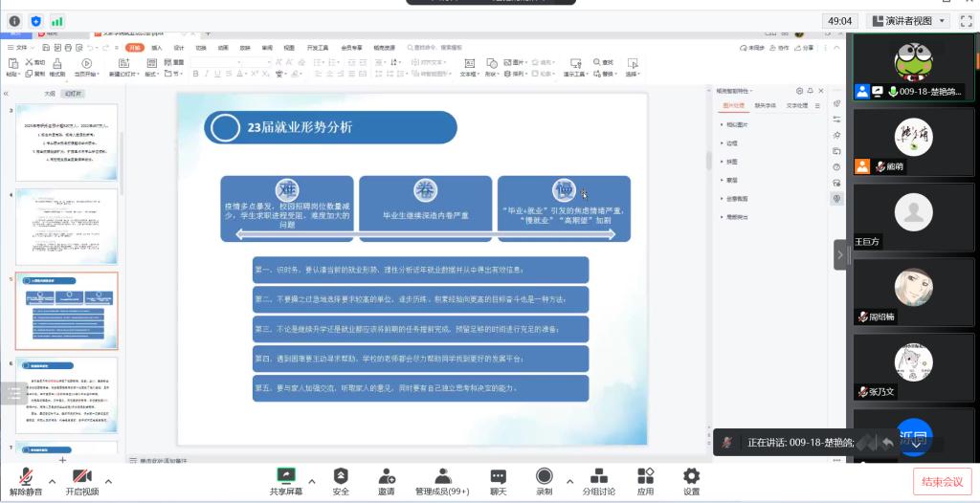
Task: Collapse participant video strip with side arrow
Action: point(840,254)
